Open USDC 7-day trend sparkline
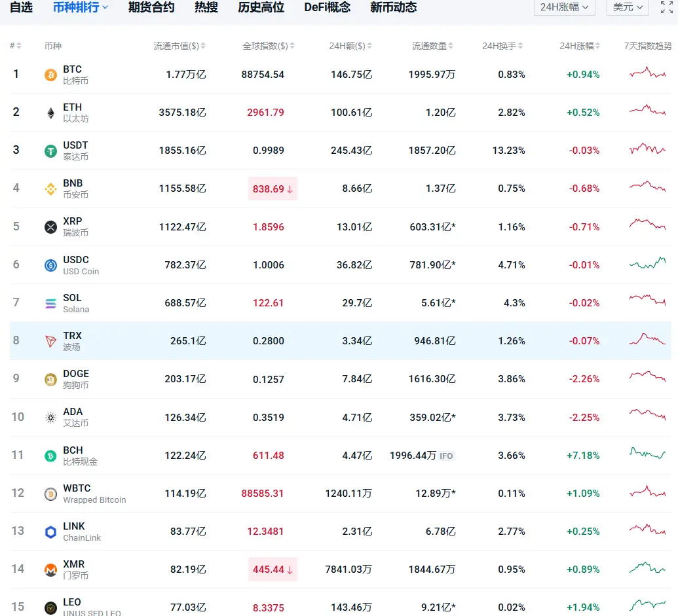678x616 pixels. click(x=647, y=263)
